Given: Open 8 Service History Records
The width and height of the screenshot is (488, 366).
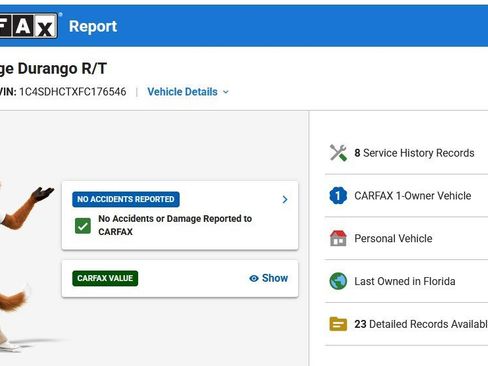Looking at the screenshot, I should pos(406,153).
